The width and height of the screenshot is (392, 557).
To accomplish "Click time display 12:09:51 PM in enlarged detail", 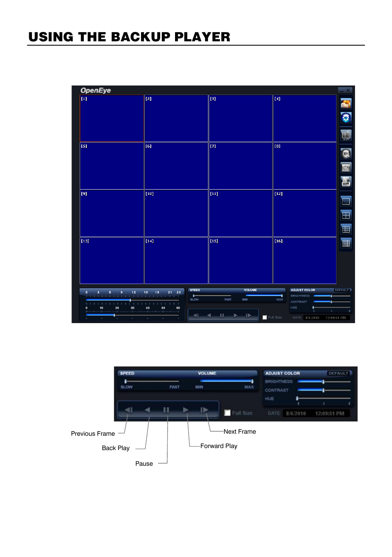I will pos(330,414).
